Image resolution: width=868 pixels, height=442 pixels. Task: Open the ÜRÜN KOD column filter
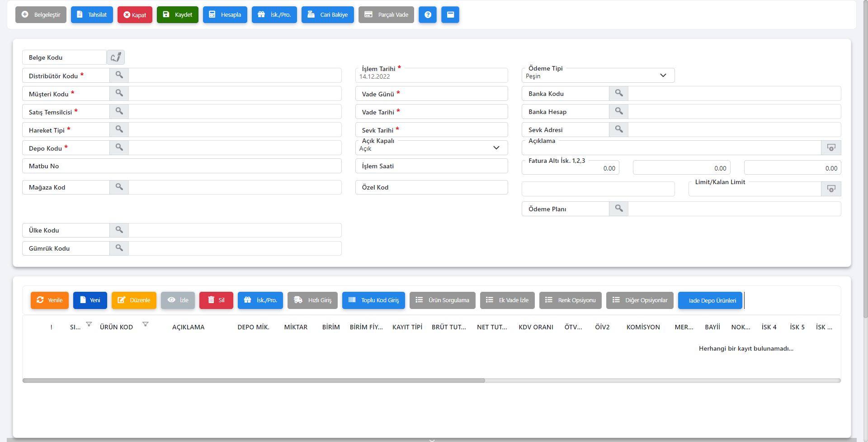[x=145, y=324]
